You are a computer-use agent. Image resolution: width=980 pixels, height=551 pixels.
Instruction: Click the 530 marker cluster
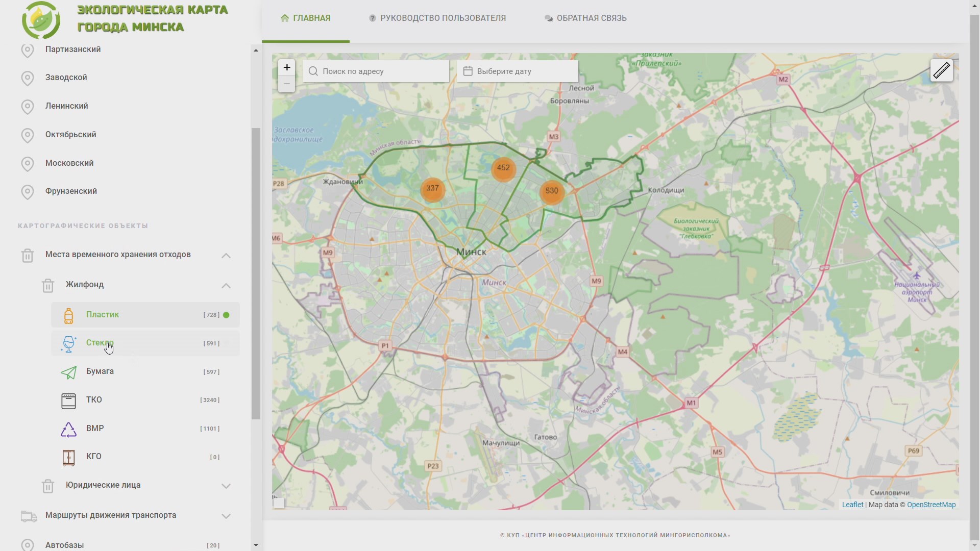pos(552,191)
